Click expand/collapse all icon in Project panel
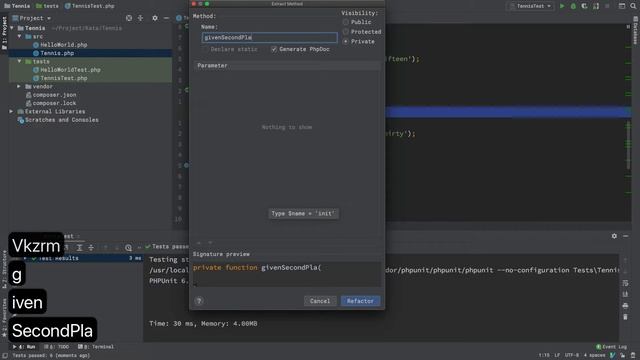The height and width of the screenshot is (360, 640). click(x=140, y=18)
